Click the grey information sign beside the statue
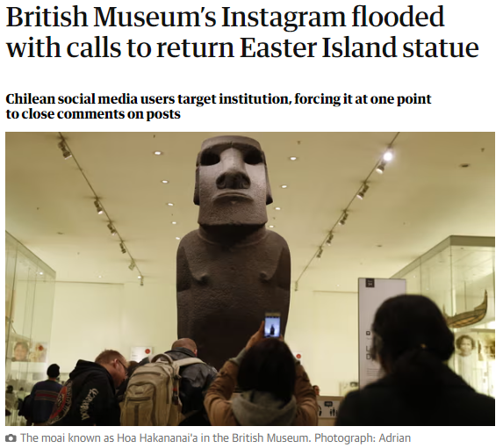Viewport: 503px width, 448px height. [x=377, y=330]
